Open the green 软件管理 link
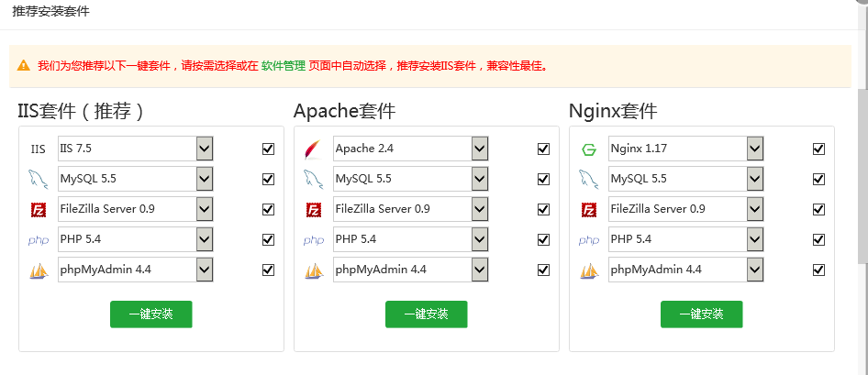The width and height of the screenshot is (868, 375). click(x=283, y=66)
